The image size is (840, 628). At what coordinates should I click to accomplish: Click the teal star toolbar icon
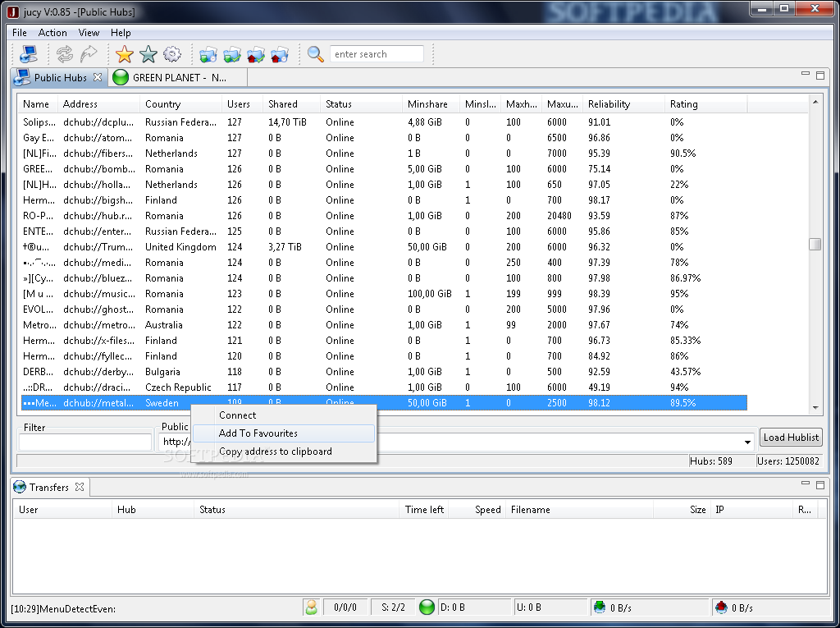(x=148, y=54)
